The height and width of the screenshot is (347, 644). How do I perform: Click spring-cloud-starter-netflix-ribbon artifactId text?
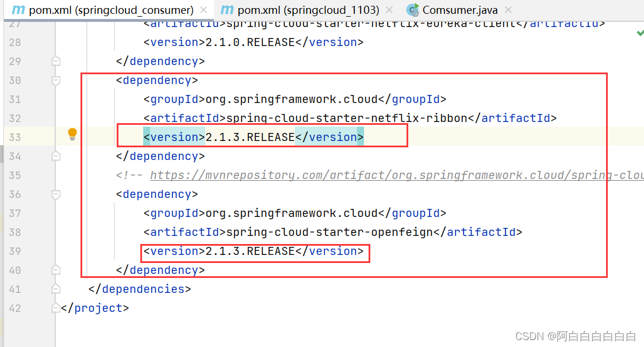(x=347, y=119)
